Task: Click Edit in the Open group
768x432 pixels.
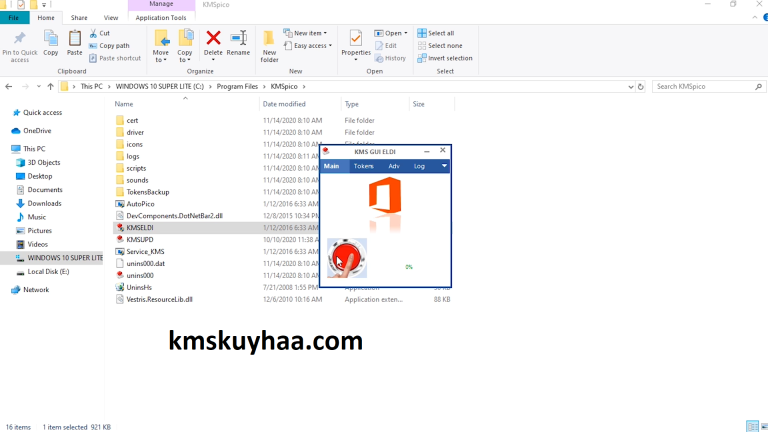Action: point(385,46)
